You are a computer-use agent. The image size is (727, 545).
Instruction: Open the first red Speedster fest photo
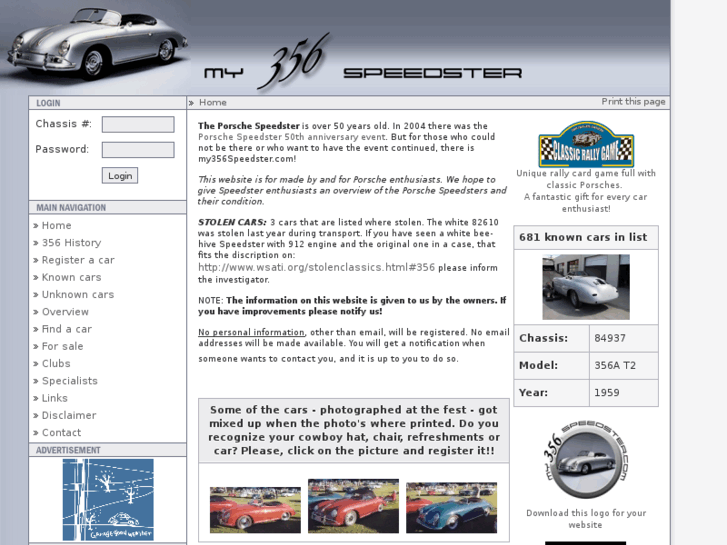(255, 510)
